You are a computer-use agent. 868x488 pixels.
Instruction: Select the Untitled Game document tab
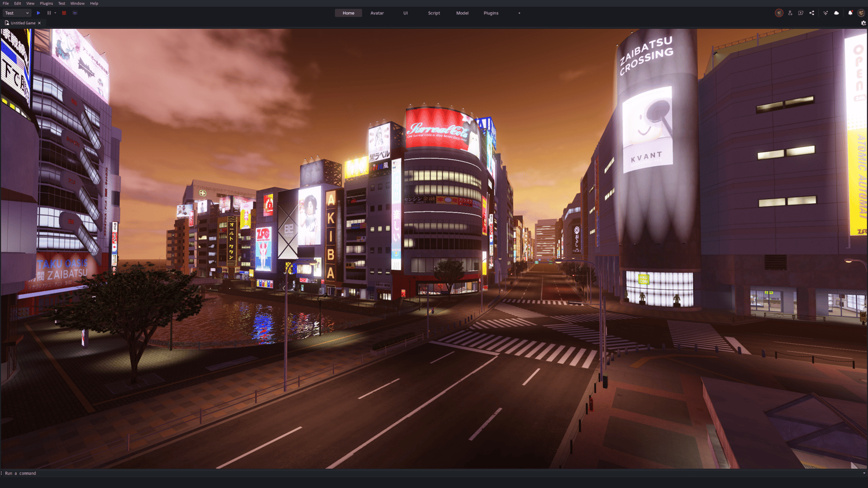click(23, 23)
